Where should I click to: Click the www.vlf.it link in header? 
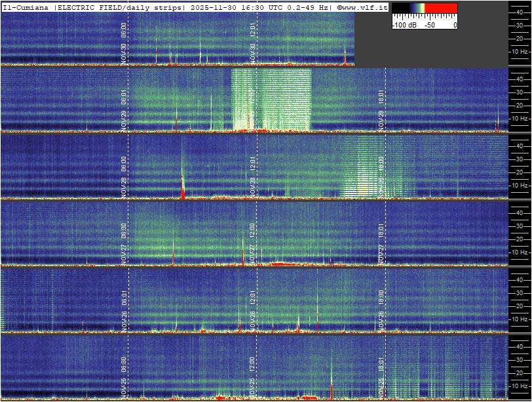[x=364, y=7]
